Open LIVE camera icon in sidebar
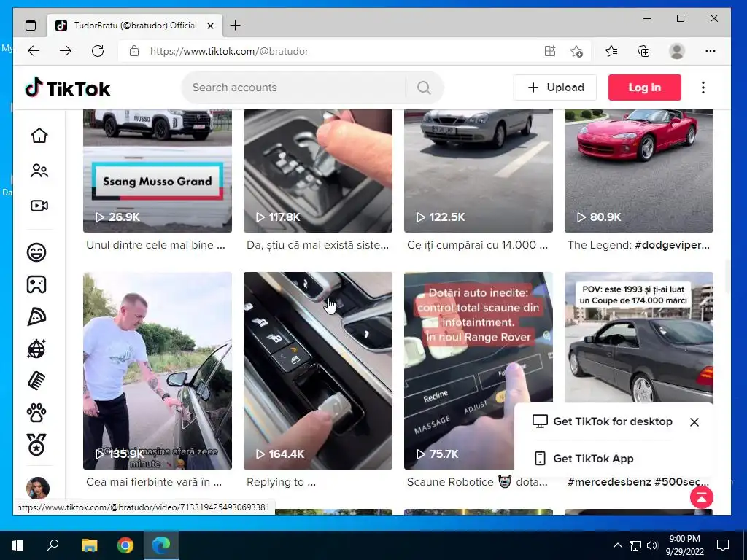Viewport: 747px width, 560px height. pyautogui.click(x=39, y=206)
